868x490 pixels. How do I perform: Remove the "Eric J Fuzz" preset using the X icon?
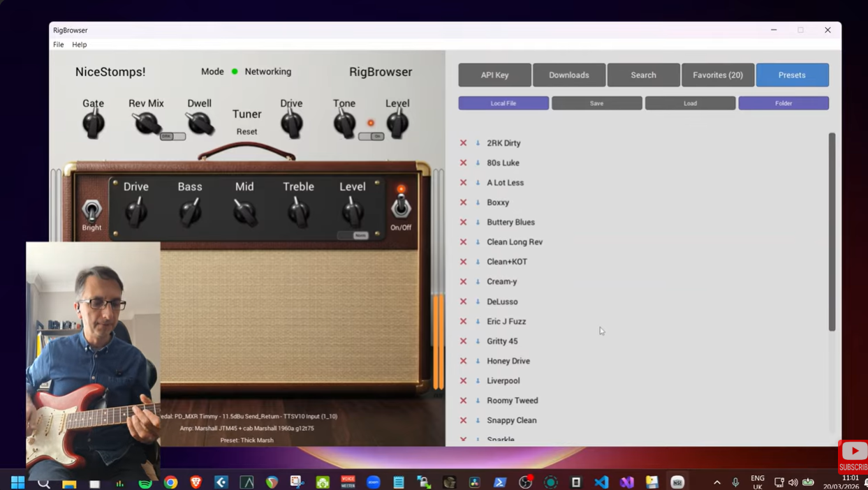(463, 321)
